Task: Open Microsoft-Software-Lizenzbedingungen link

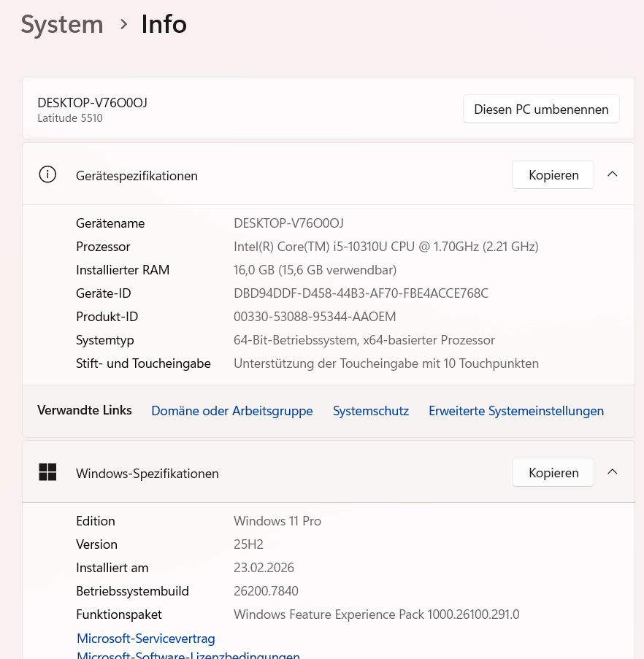Action: 188,655
